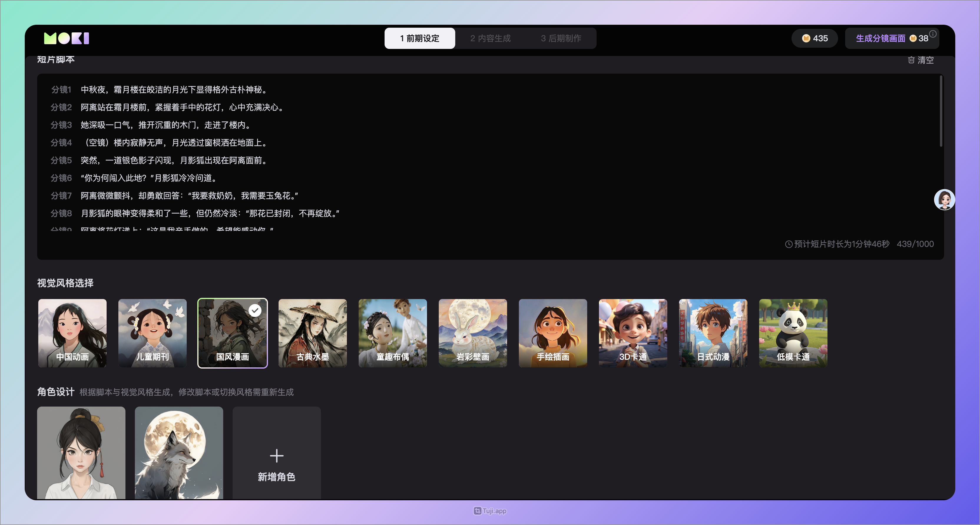Select the 国风漫画 style
The width and height of the screenshot is (980, 525).
232,333
